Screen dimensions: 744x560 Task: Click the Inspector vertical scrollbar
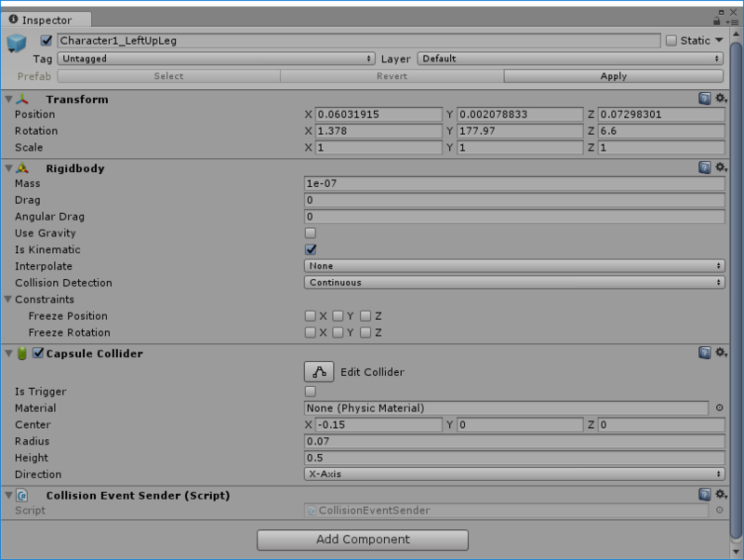[736, 290]
